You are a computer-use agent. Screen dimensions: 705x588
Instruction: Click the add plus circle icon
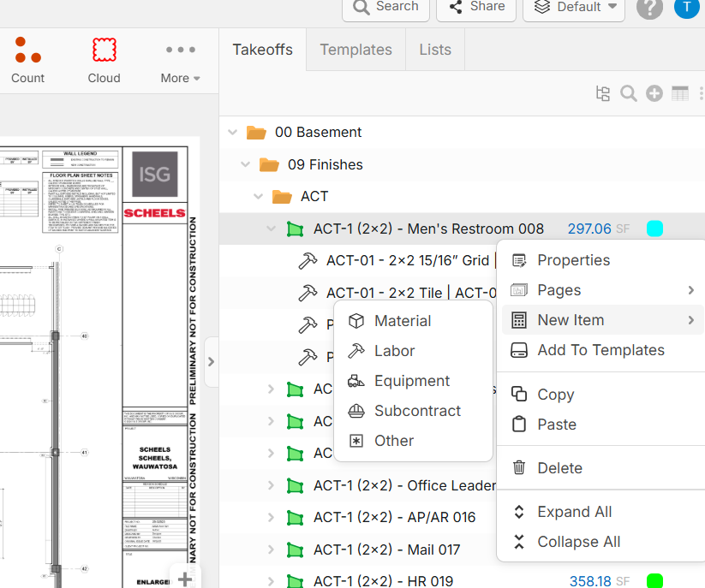point(654,94)
